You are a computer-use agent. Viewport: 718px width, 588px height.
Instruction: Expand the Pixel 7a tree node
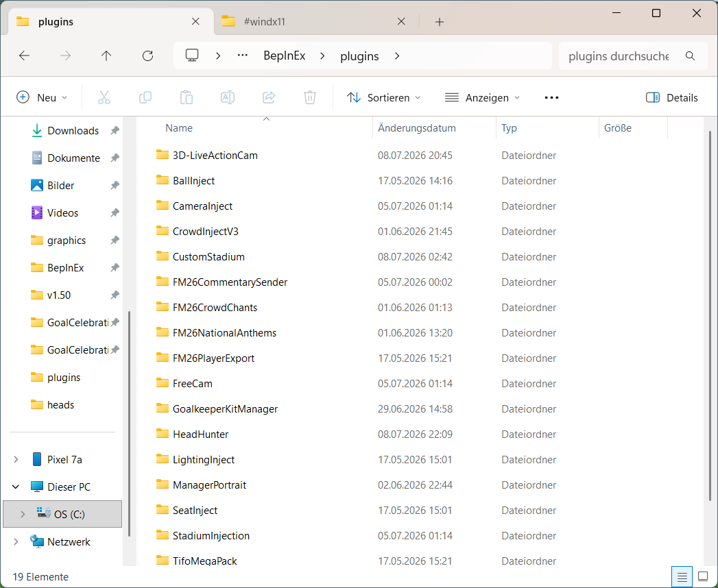click(16, 459)
